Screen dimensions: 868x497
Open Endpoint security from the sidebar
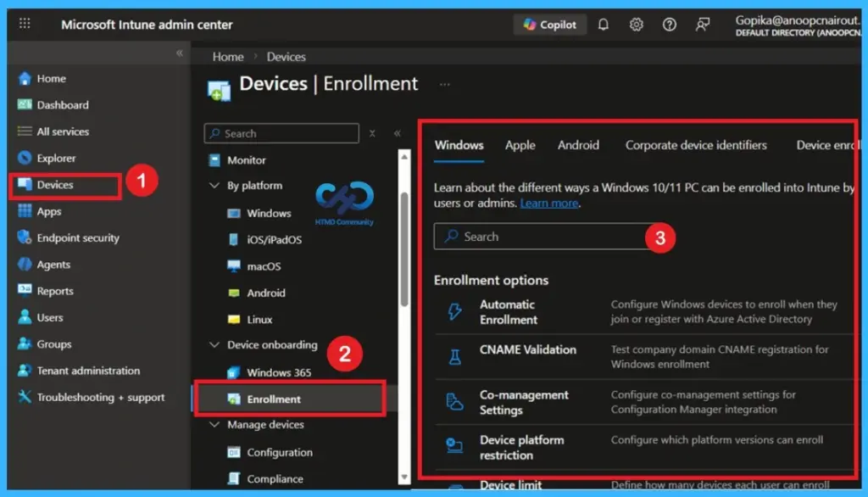pyautogui.click(x=66, y=237)
